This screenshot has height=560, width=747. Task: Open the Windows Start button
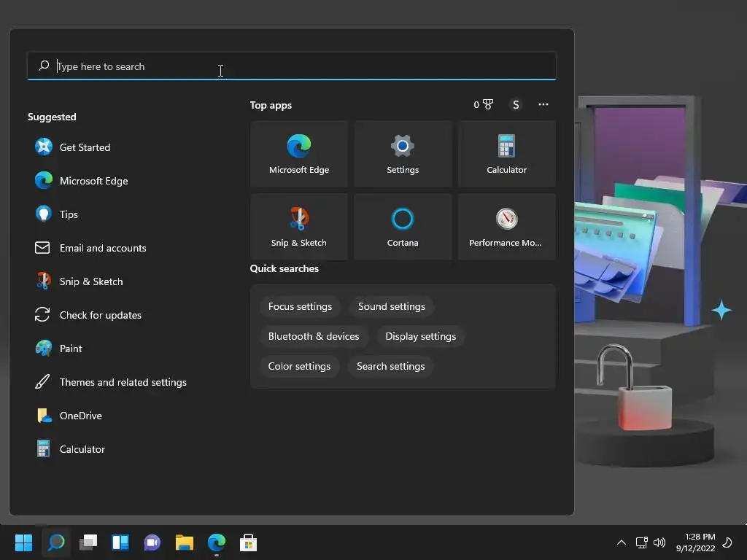pyautogui.click(x=24, y=542)
